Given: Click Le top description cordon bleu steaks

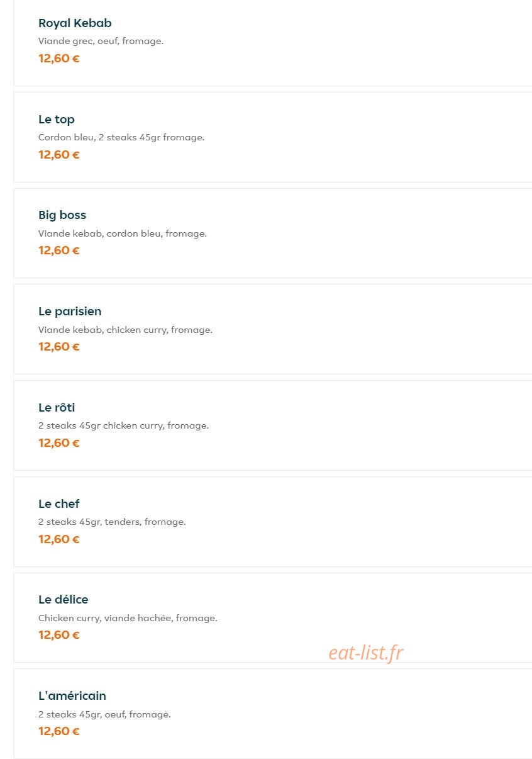Looking at the screenshot, I should tap(121, 137).
